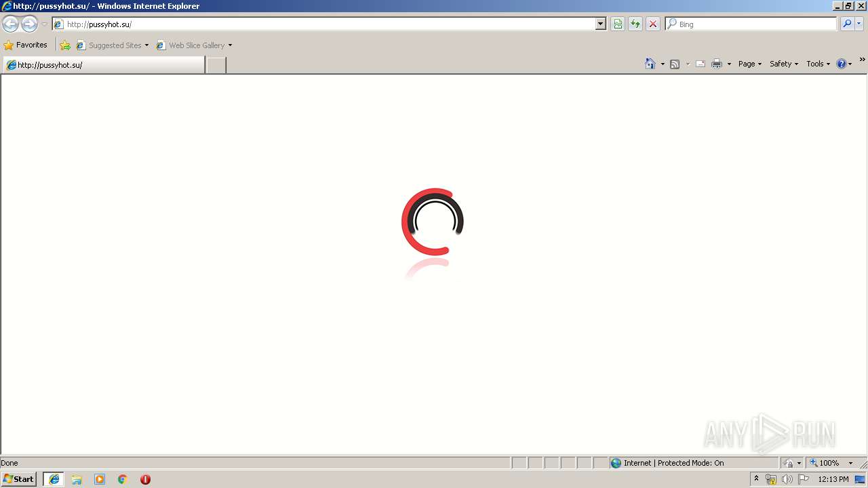Open the recent pages dropdown arrow
Screen dimensions: 868x488
pyautogui.click(x=44, y=24)
